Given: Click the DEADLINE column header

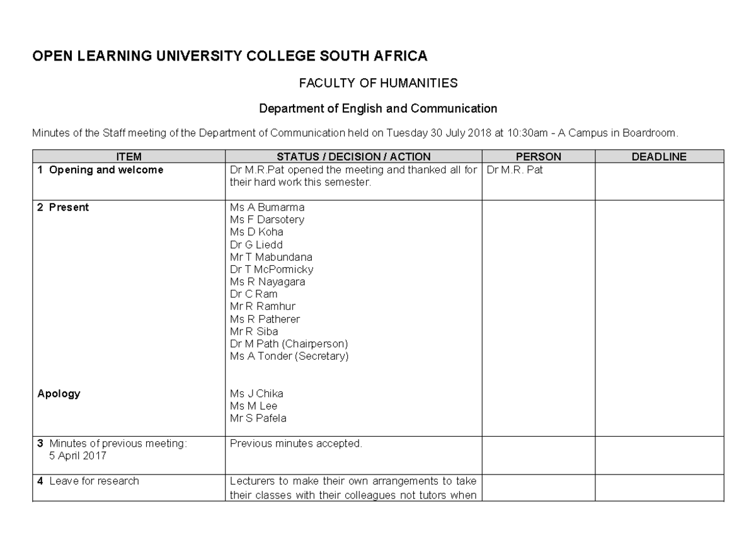Looking at the screenshot, I should [x=659, y=157].
